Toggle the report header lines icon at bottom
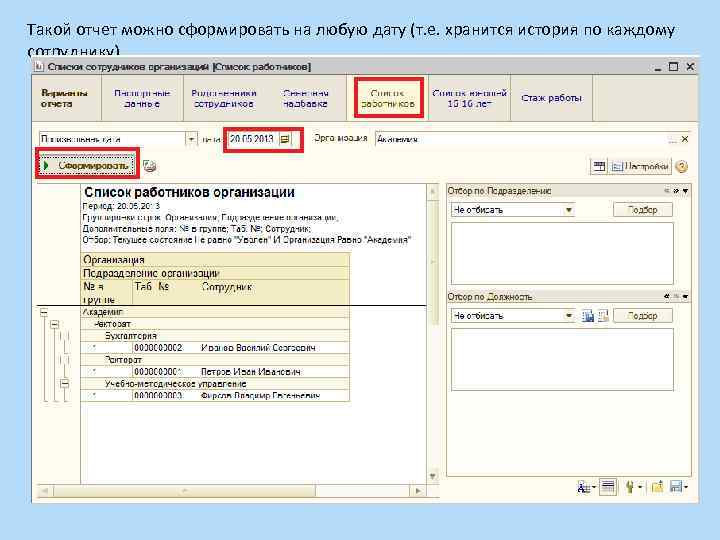Image resolution: width=720 pixels, height=540 pixels. coord(608,486)
